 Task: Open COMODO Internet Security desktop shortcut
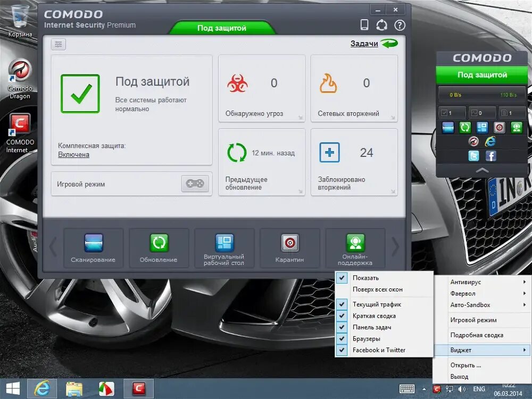coord(20,134)
